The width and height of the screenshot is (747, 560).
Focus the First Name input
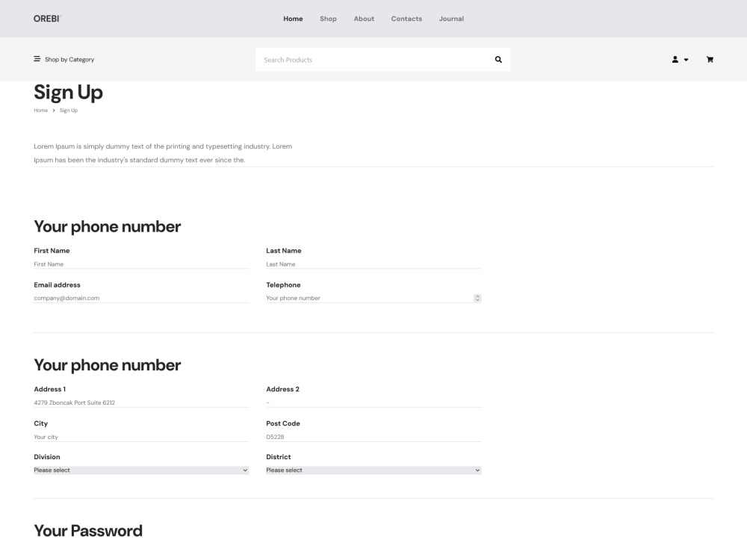tap(141, 264)
